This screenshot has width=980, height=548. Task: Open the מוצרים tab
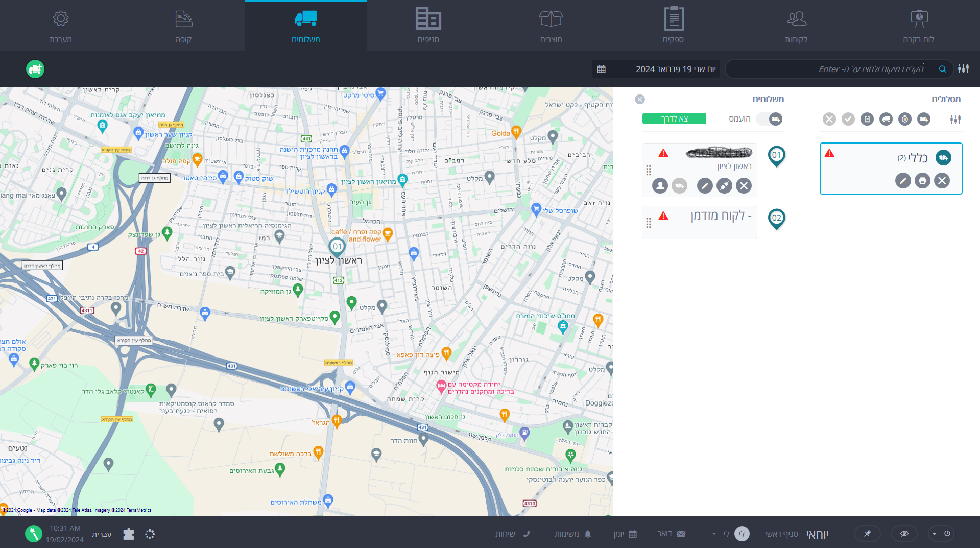pos(551,26)
